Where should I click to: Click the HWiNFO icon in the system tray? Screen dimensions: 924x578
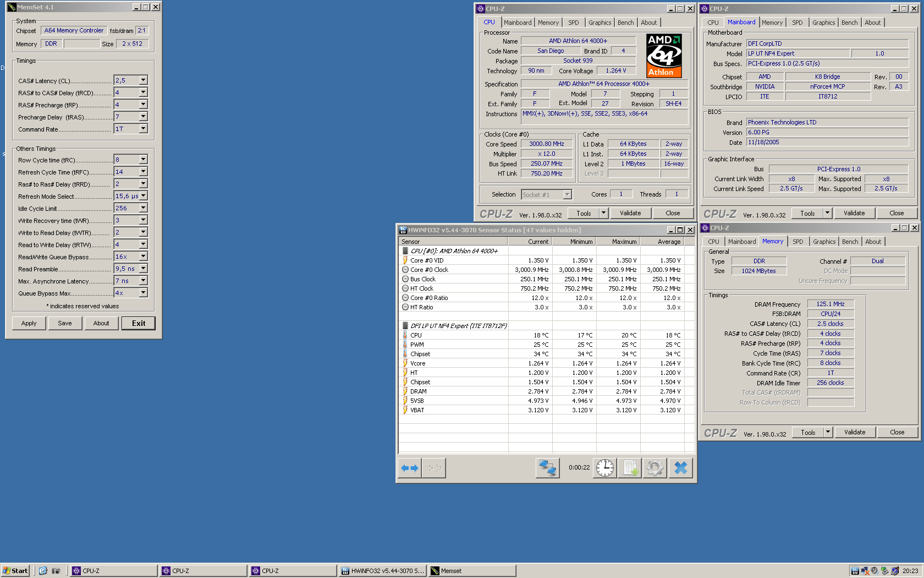coord(855,571)
